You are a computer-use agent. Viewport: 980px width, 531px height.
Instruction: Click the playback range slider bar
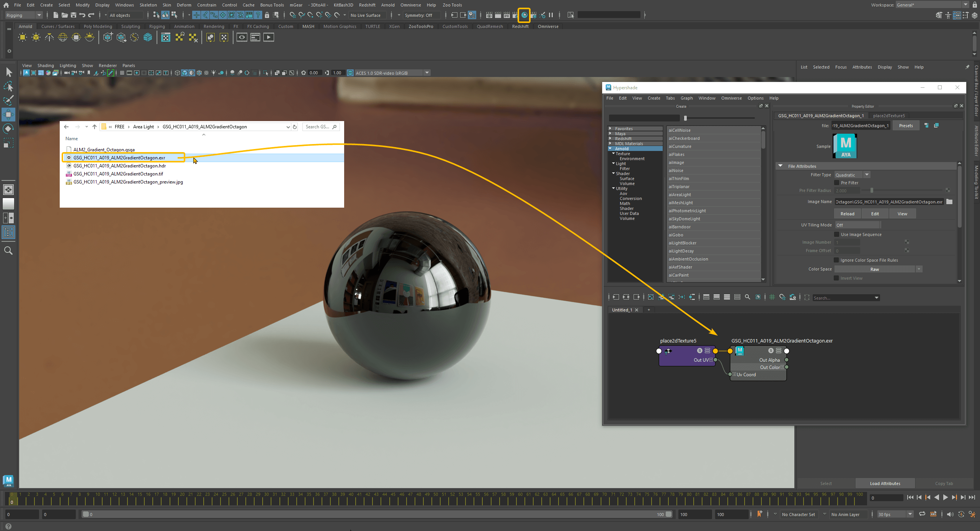[377, 514]
